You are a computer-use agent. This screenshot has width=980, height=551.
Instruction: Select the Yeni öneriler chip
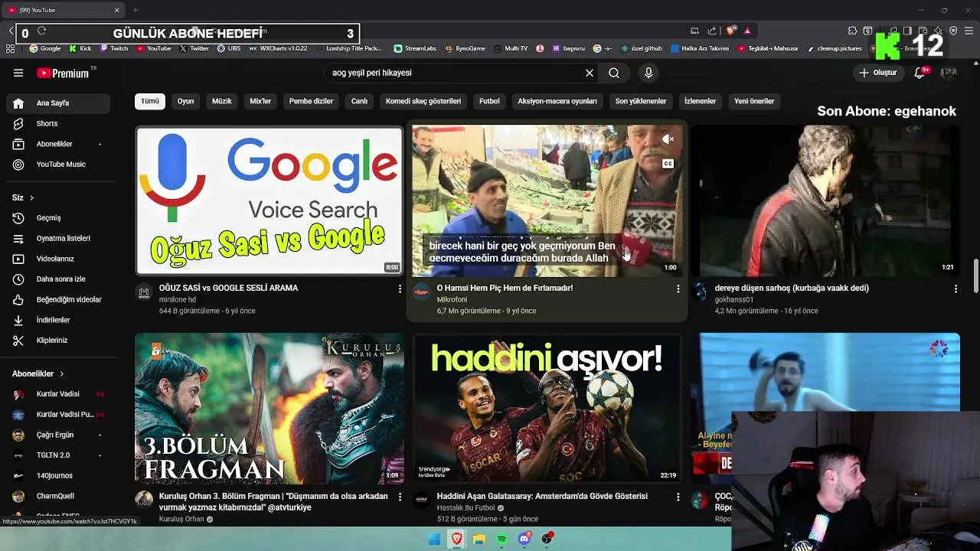(x=754, y=101)
